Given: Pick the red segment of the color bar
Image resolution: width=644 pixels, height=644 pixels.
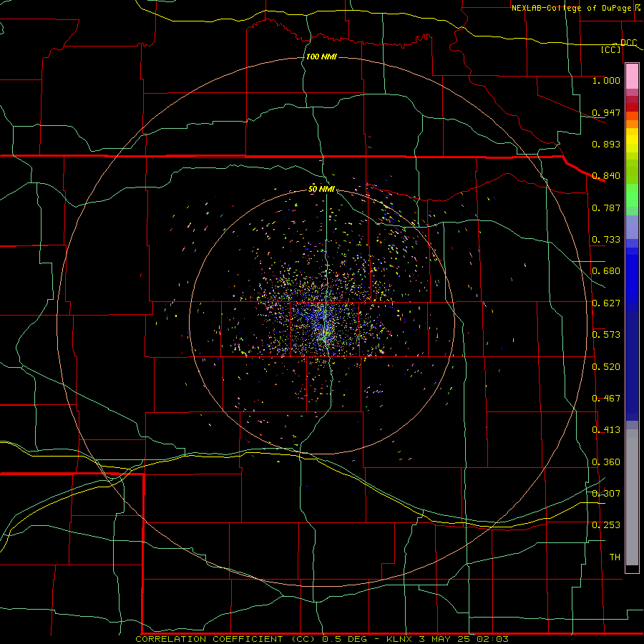Looking at the screenshot, I should click(x=632, y=107).
